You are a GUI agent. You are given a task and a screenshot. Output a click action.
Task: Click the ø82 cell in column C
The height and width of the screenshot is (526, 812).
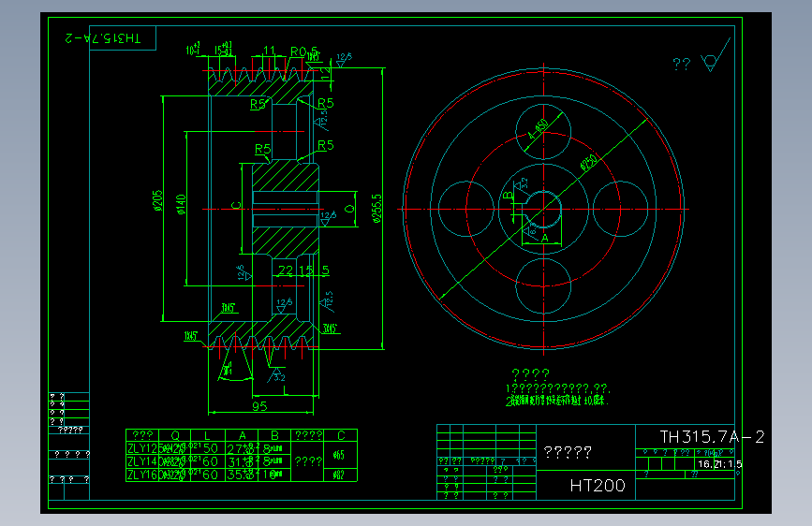point(339,475)
